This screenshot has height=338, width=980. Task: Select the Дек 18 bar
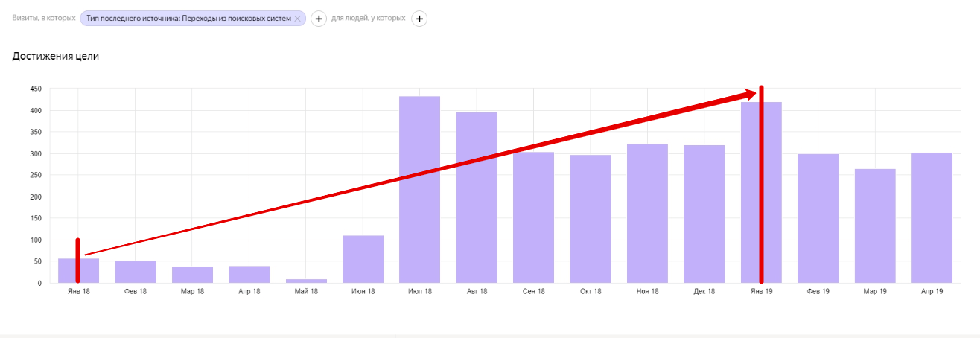click(x=704, y=214)
